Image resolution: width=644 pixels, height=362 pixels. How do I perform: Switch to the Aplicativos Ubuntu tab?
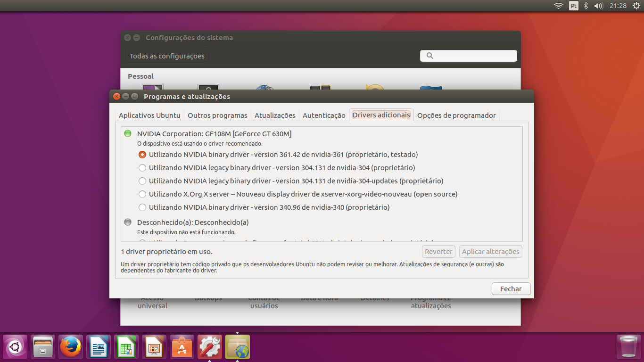pos(149,115)
